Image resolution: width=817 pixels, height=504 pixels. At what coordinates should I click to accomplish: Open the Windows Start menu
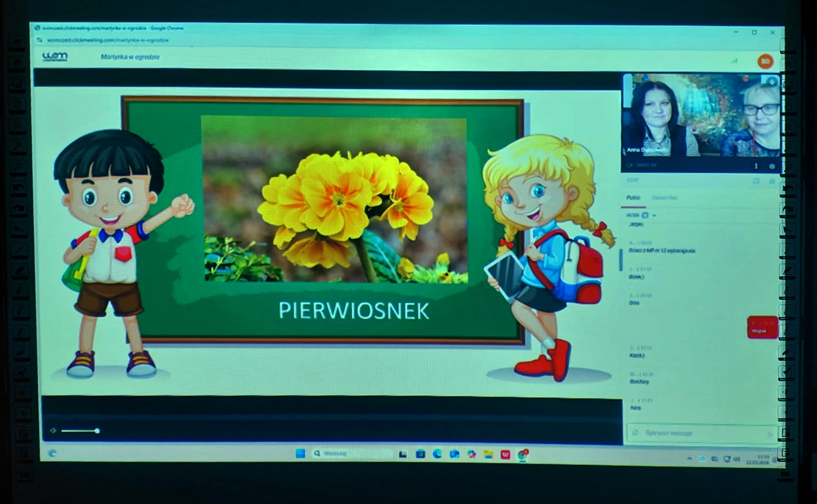[x=300, y=454]
